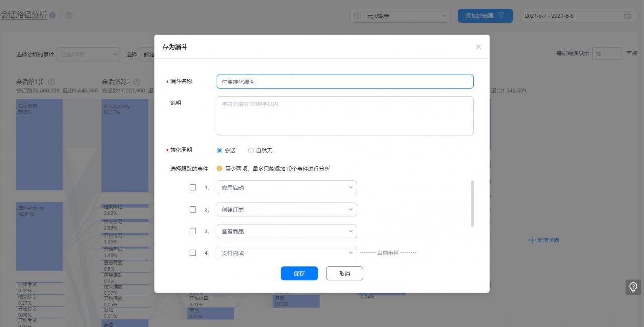Click 取消 to cancel saving the funnel
The image size is (644, 327).
point(344,273)
